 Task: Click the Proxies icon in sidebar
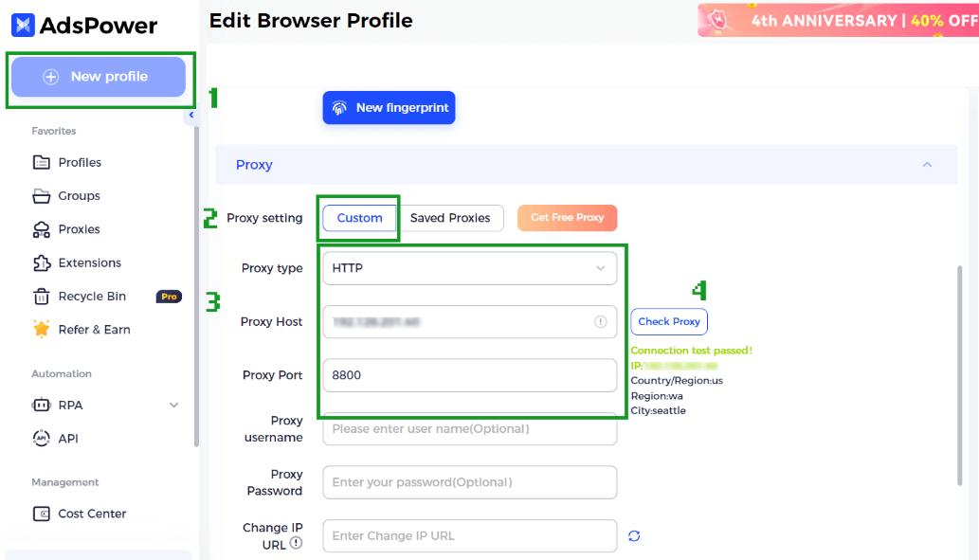pyautogui.click(x=42, y=229)
